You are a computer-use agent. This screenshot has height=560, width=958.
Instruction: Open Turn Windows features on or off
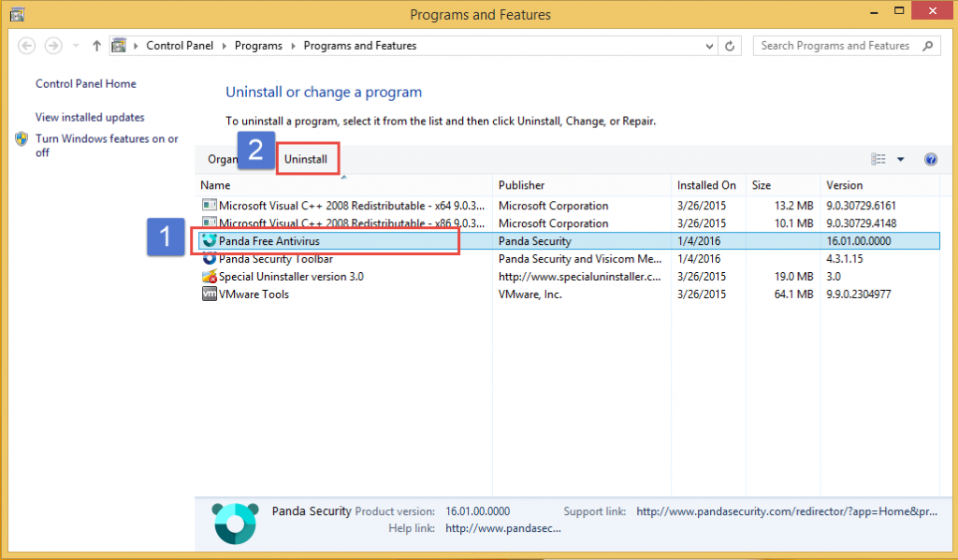(x=107, y=145)
